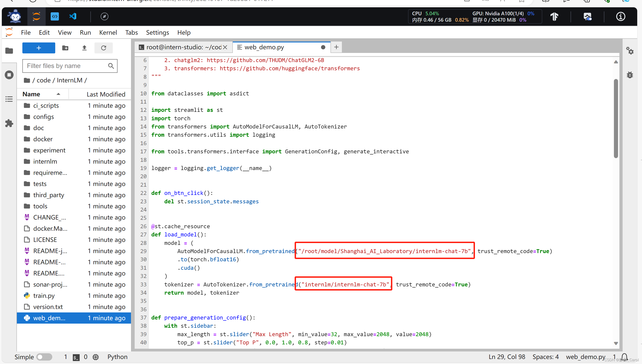Click the editor vertical scrollbar thumb
The height and width of the screenshot is (364, 642).
tap(616, 119)
